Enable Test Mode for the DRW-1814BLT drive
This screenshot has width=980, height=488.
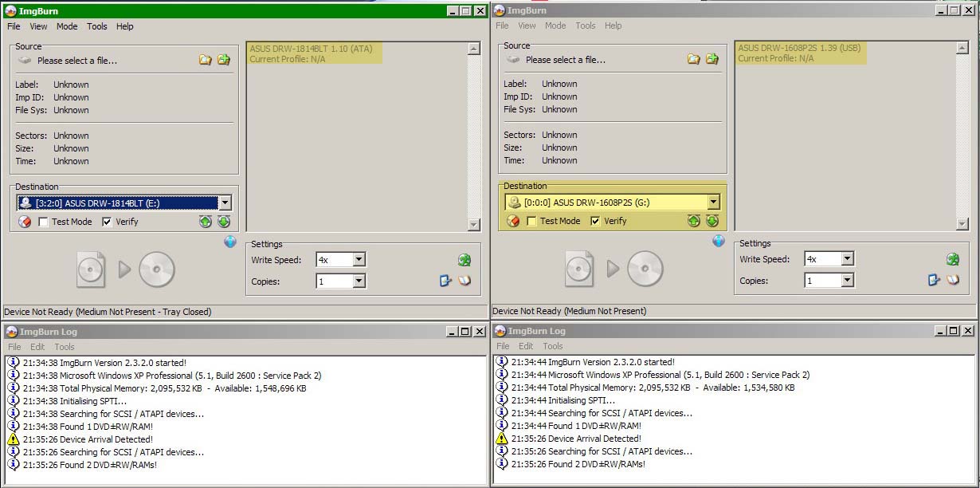click(43, 222)
